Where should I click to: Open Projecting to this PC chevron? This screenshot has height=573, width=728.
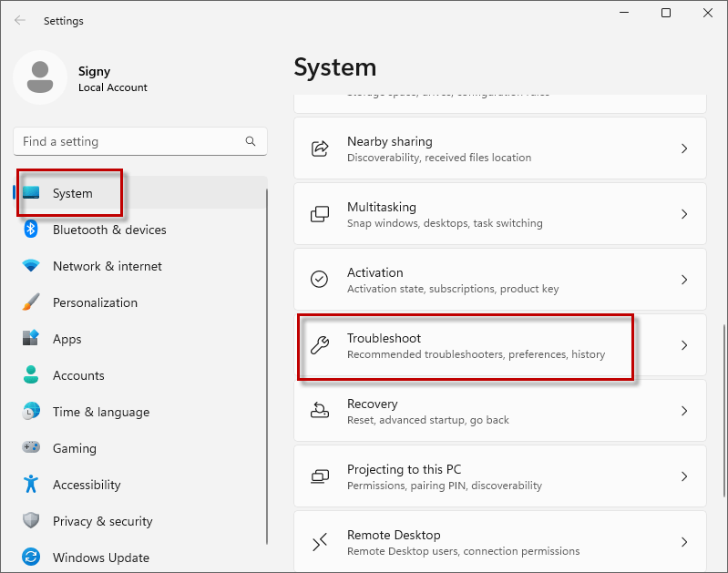tap(684, 476)
